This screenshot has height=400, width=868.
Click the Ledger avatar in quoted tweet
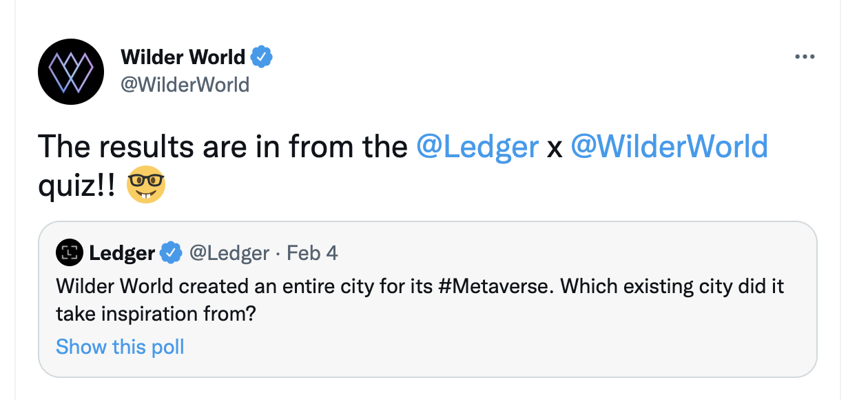click(x=68, y=253)
